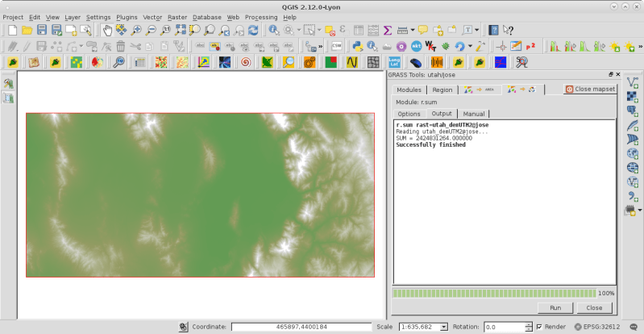Expand the add feature tool dropdown arrow
Image resolution: width=644 pixels, height=334 pixels.
coord(81,46)
